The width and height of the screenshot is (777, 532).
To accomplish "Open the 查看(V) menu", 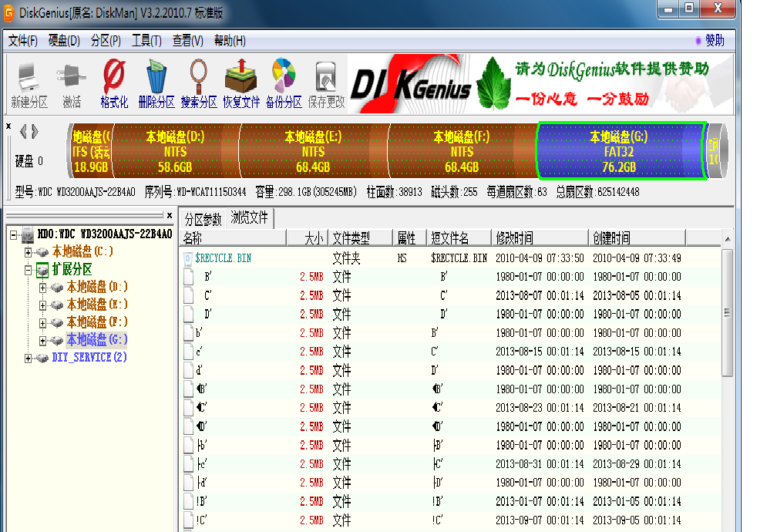I will click(188, 41).
